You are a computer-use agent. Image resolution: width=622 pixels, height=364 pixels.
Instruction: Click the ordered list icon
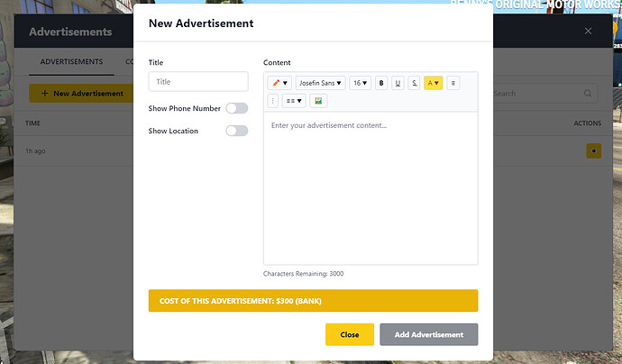(273, 101)
